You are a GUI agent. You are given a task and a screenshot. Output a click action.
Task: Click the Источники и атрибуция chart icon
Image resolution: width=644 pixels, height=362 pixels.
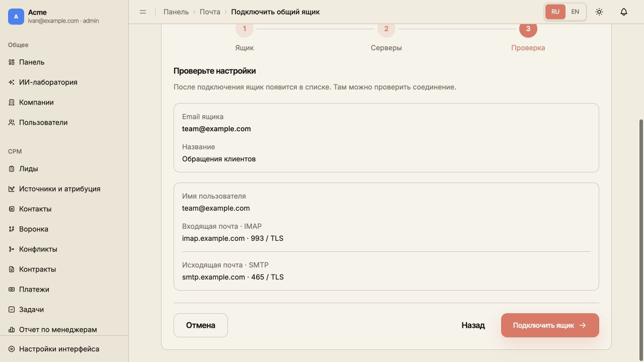point(12,189)
